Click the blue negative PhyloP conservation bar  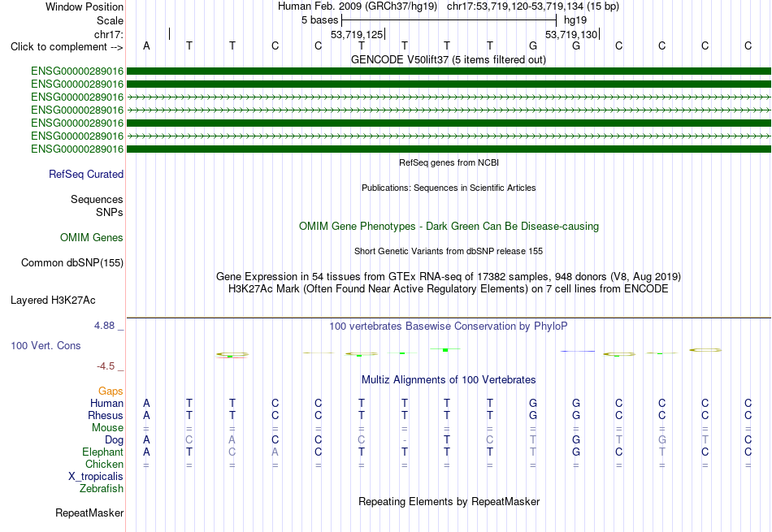coord(578,352)
